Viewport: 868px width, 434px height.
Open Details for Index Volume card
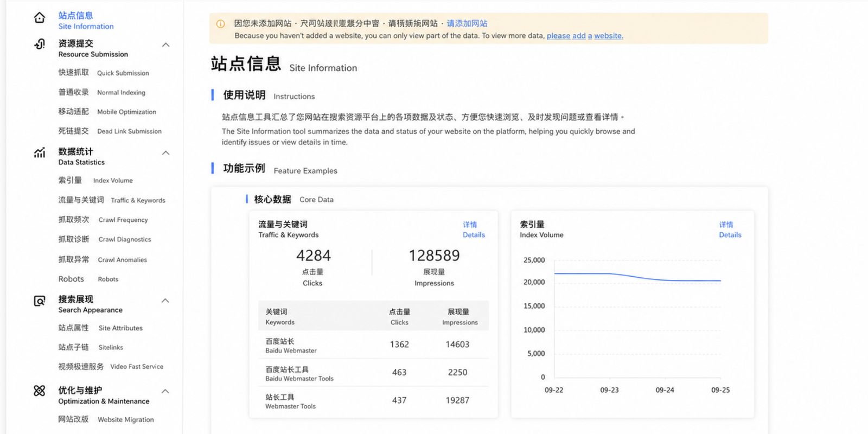pyautogui.click(x=730, y=229)
